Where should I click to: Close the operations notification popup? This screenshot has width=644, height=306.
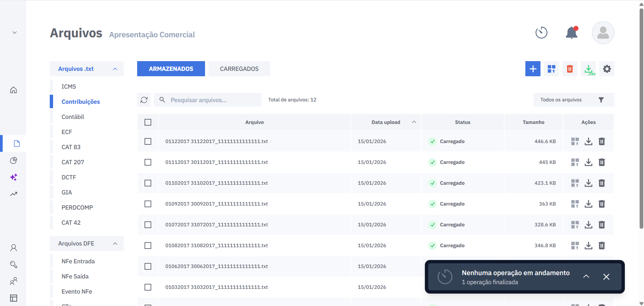(x=606, y=277)
